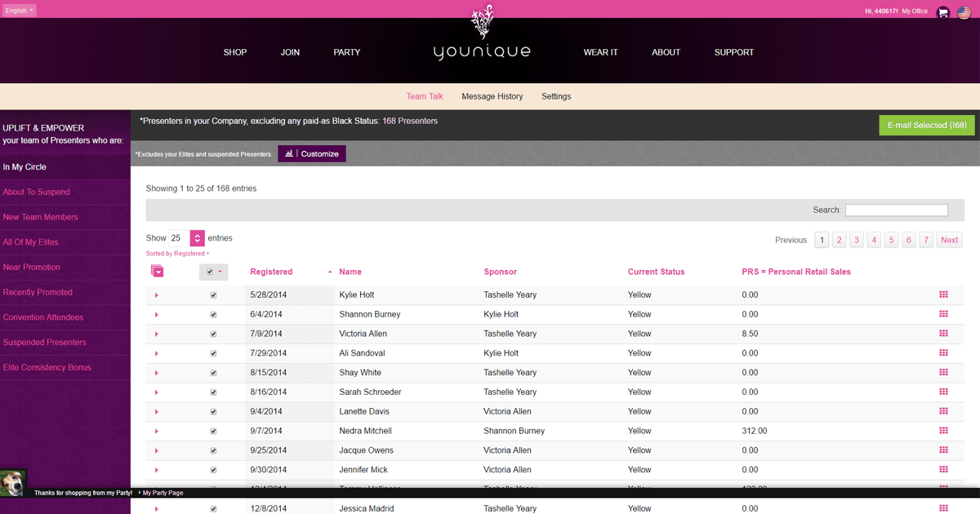Expand the Sarah Schroeder row details
The width and height of the screenshot is (980, 514).
tap(156, 393)
